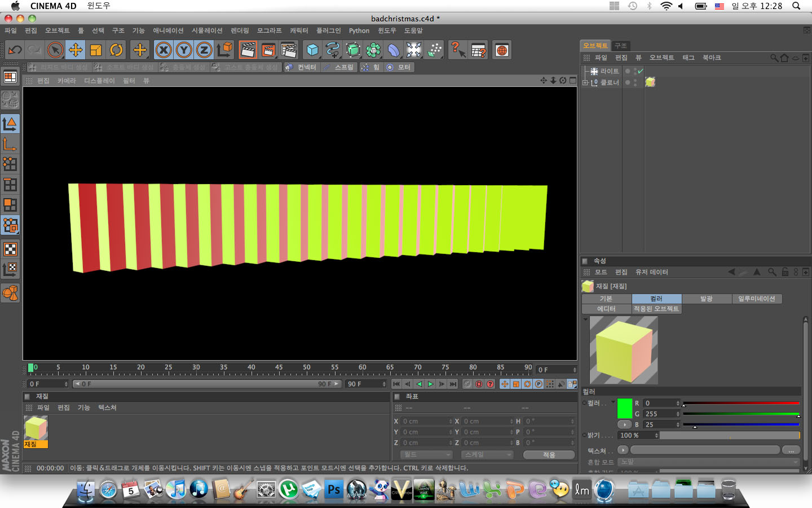Open the particle emitter icon
The image size is (812, 508).
pyautogui.click(x=434, y=50)
